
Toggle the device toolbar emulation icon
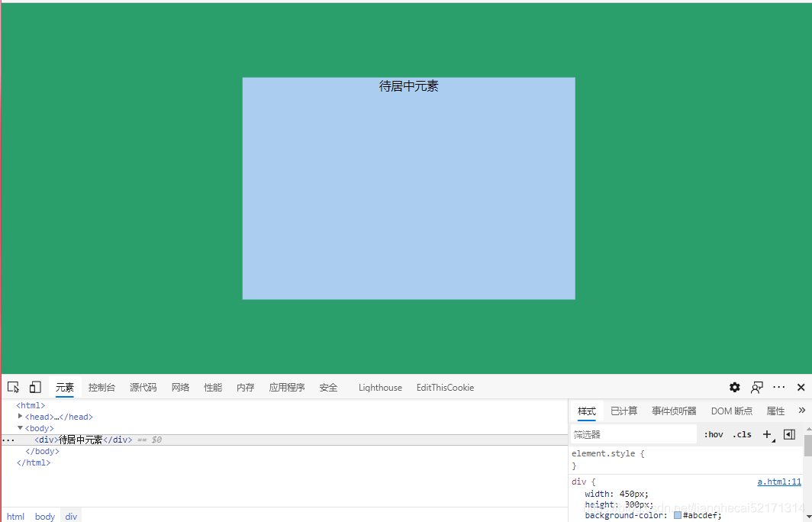pyautogui.click(x=34, y=387)
